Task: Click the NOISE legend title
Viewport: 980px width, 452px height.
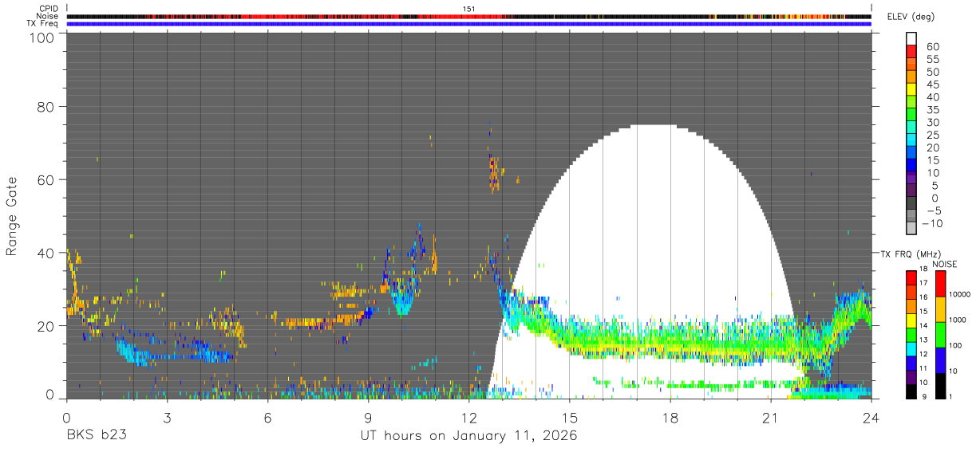Action: pyautogui.click(x=944, y=264)
